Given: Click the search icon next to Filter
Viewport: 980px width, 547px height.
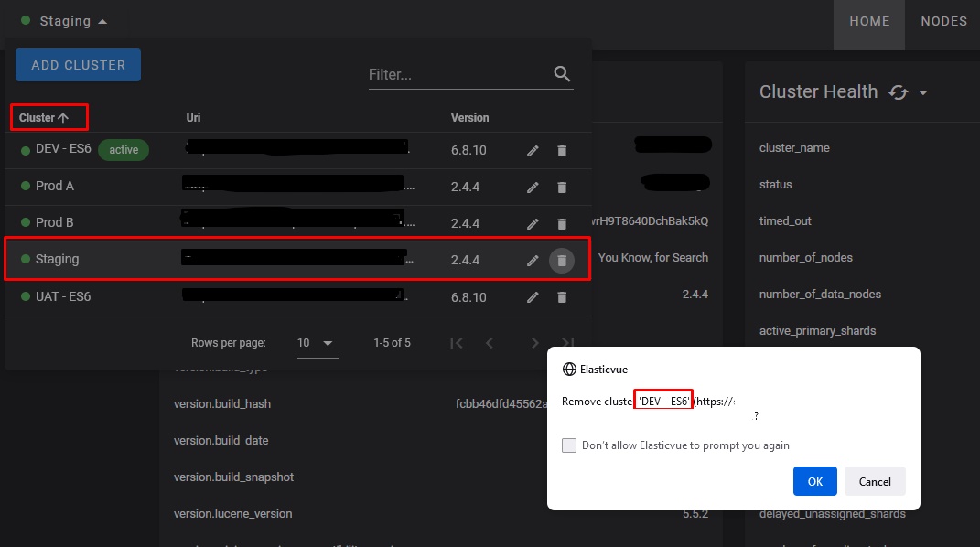Looking at the screenshot, I should coord(562,74).
